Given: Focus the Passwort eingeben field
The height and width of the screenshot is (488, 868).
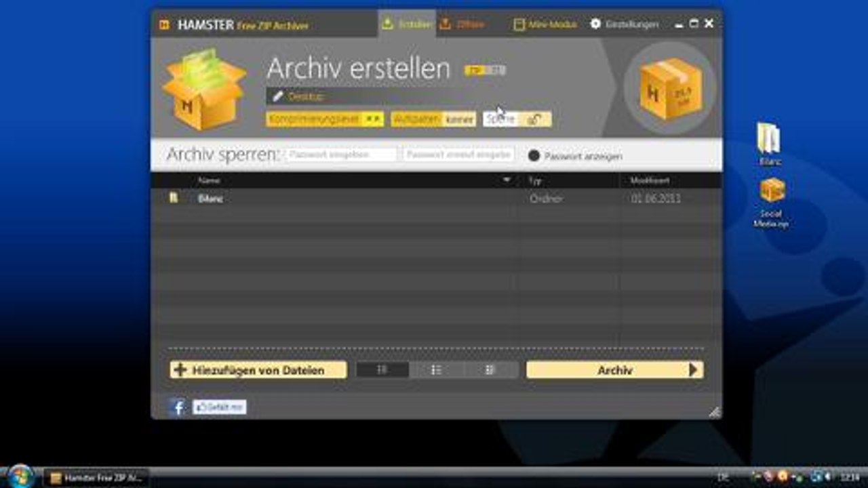Looking at the screenshot, I should click(x=341, y=155).
